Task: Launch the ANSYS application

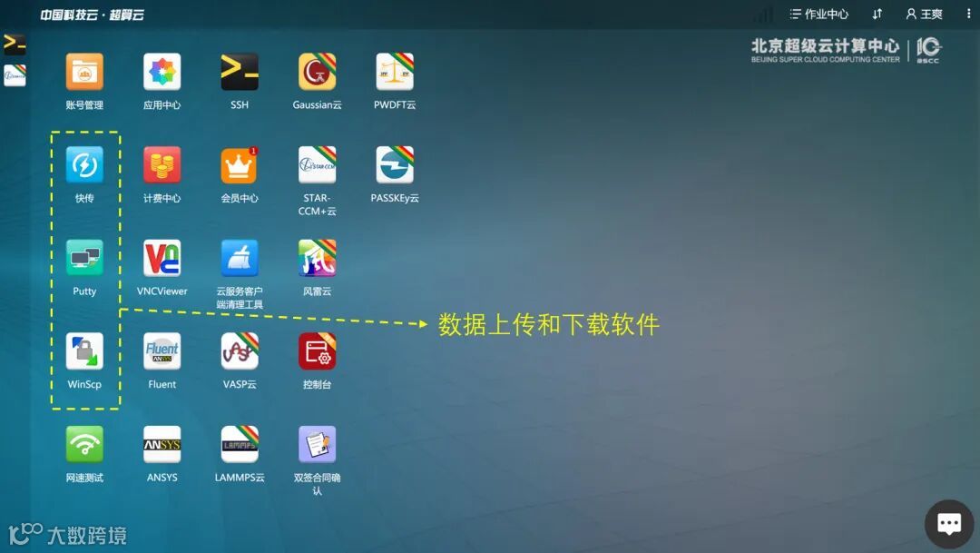Action: (162, 444)
